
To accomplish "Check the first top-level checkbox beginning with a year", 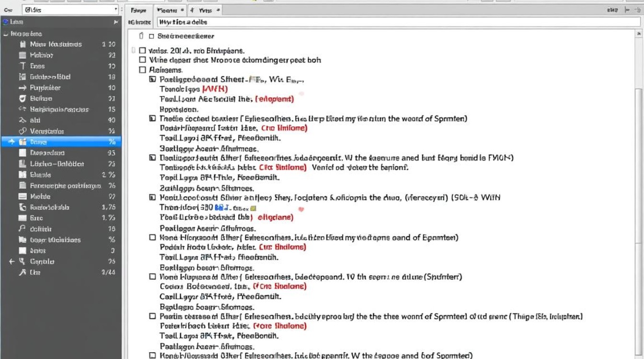I will 142,50.
